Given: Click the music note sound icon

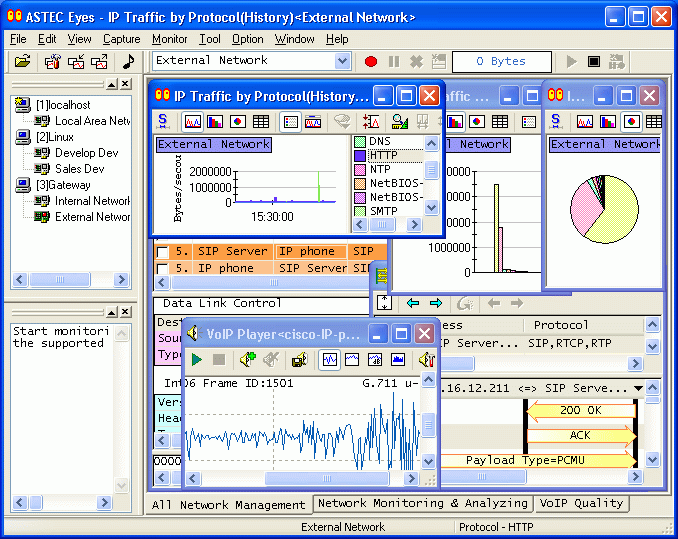Looking at the screenshot, I should [127, 62].
